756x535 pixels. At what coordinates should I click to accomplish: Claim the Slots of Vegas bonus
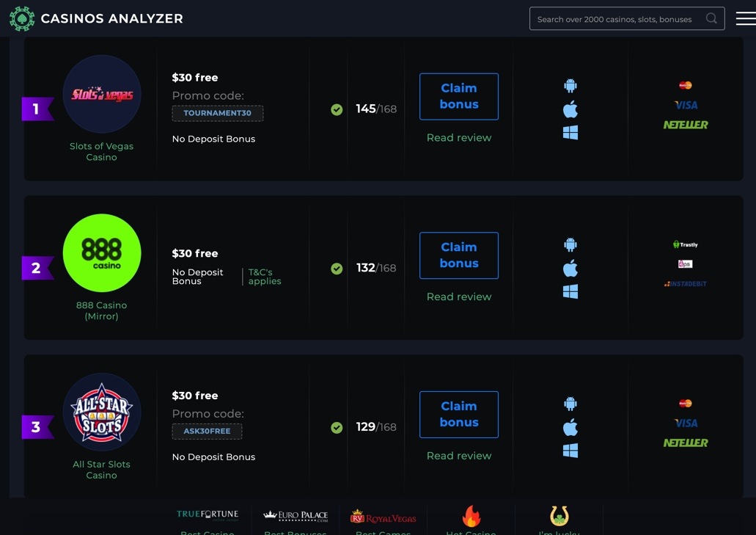pyautogui.click(x=459, y=96)
